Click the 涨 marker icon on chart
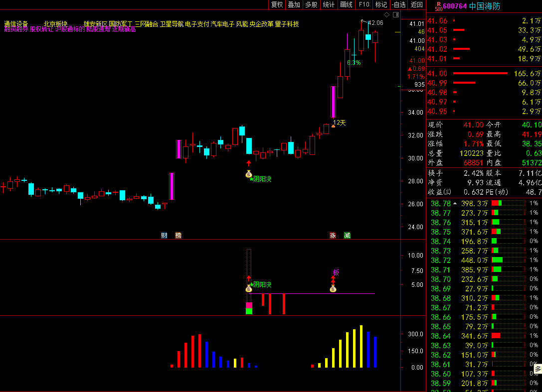This screenshot has height=392, width=542. [x=333, y=235]
